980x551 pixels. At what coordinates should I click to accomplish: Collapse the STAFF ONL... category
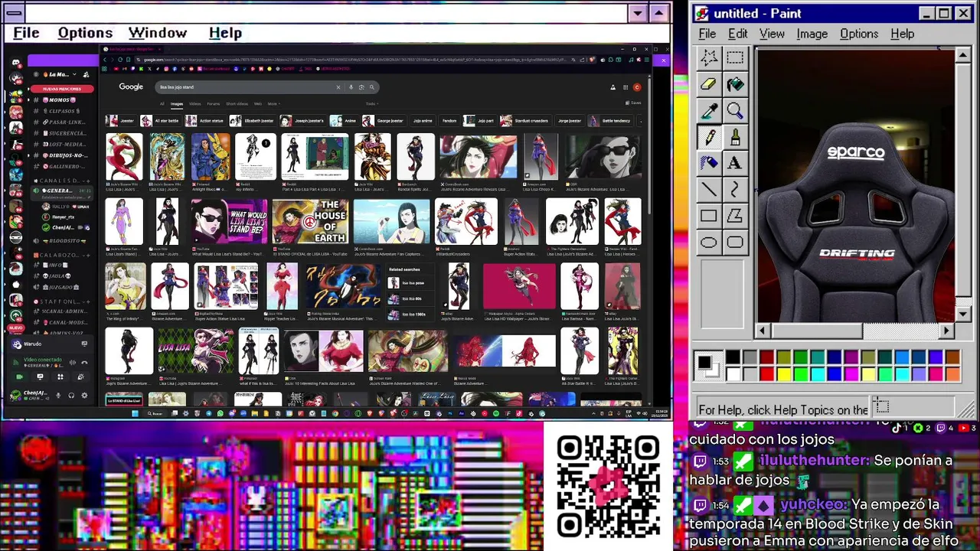pyautogui.click(x=58, y=302)
